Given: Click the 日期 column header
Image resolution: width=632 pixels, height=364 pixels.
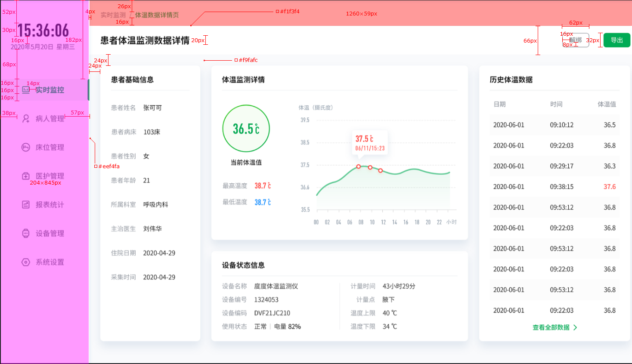Looking at the screenshot, I should (499, 104).
